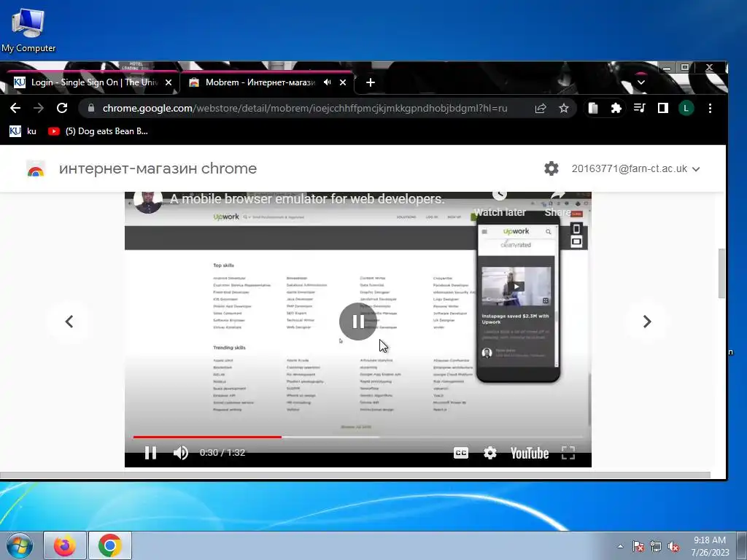Toggle the Chrome side panel
This screenshot has width=747, height=560.
pos(662,108)
